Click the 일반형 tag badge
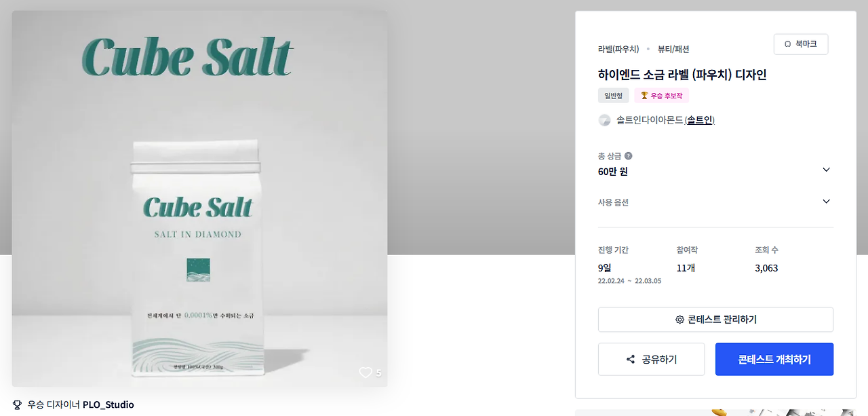Viewport: 868px width, 416px height. [x=614, y=96]
